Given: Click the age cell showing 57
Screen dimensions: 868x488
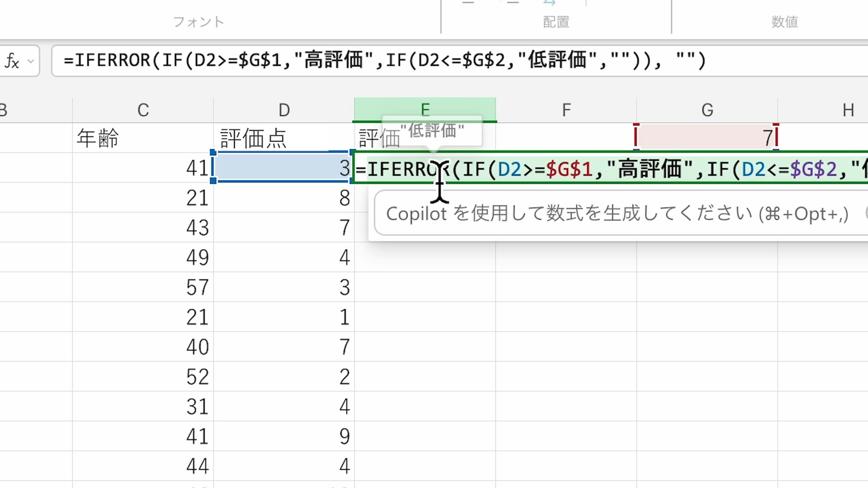Looking at the screenshot, I should pos(143,287).
